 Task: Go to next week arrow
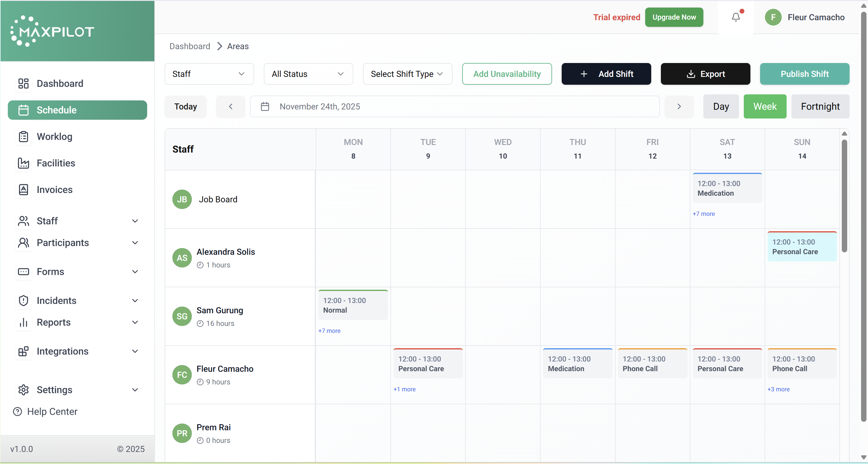679,106
